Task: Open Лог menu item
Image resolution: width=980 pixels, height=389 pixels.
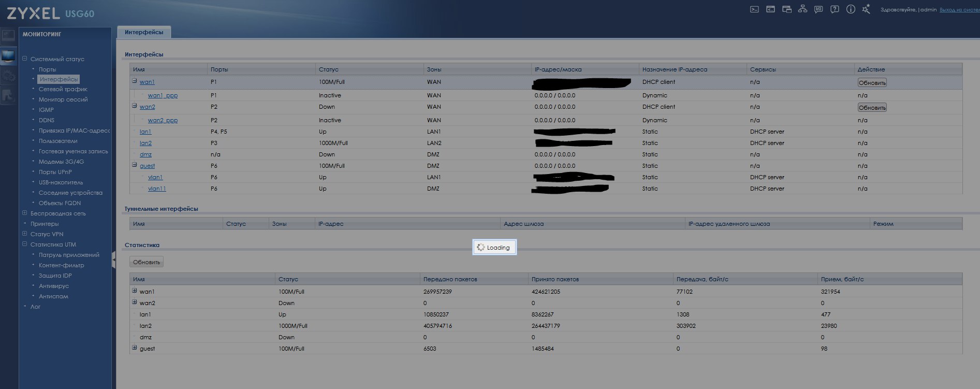Action: tap(35, 307)
